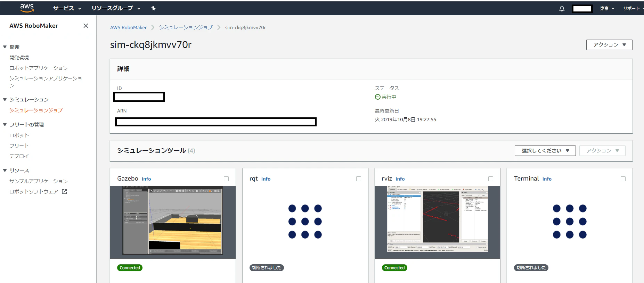Image resolution: width=644 pixels, height=283 pixels.
Task: Collapse the フリートの管理 sidebar section
Action: (5, 125)
